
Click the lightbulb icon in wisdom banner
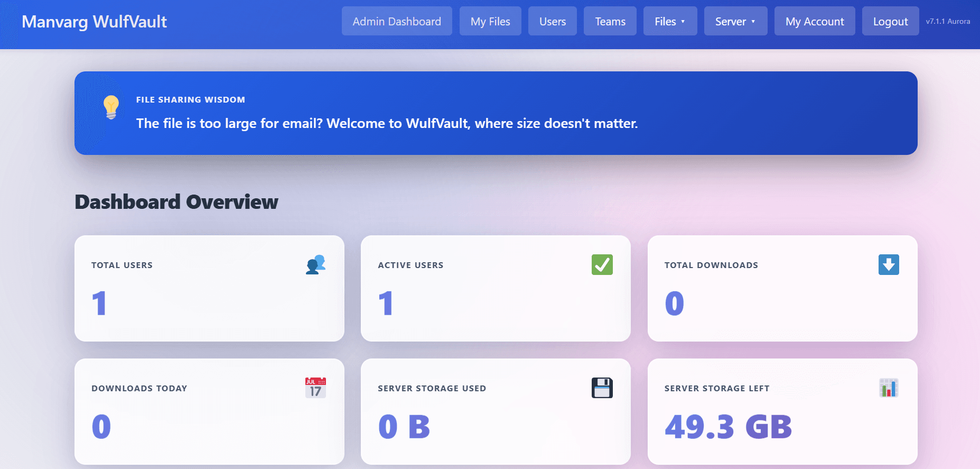click(111, 107)
